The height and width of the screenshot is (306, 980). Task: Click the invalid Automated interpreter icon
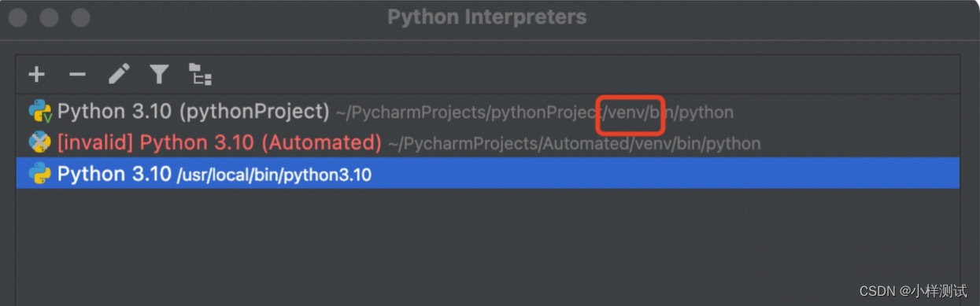click(40, 142)
